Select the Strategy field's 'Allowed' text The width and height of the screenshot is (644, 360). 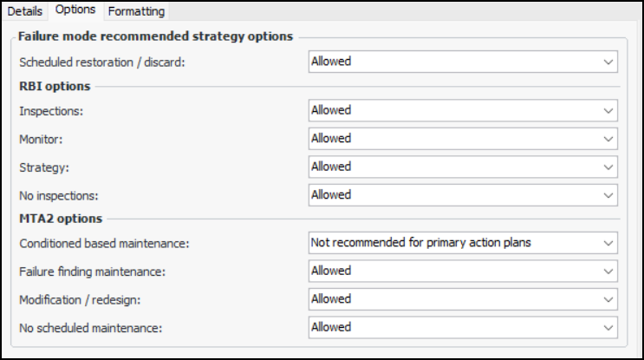331,167
